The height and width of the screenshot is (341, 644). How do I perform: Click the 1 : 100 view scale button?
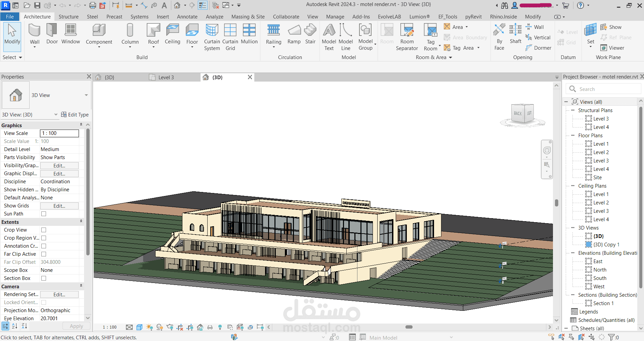tap(110, 327)
